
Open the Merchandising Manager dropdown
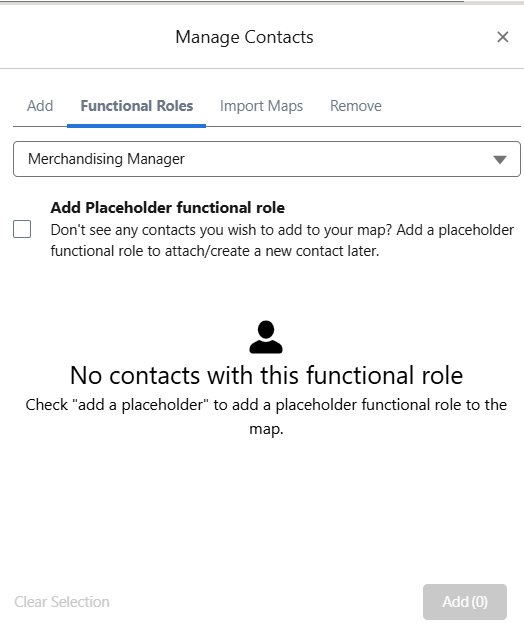[x=267, y=159]
